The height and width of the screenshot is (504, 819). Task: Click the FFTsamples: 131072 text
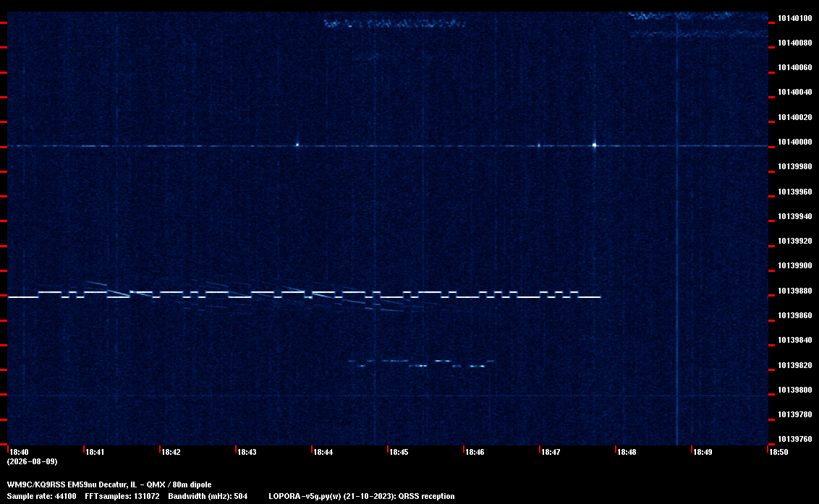tap(122, 496)
